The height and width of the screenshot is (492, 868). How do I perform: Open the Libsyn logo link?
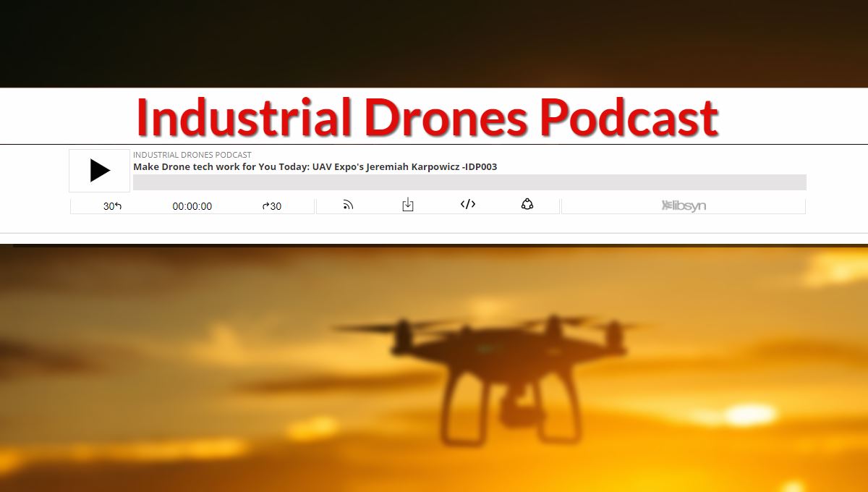click(x=684, y=206)
